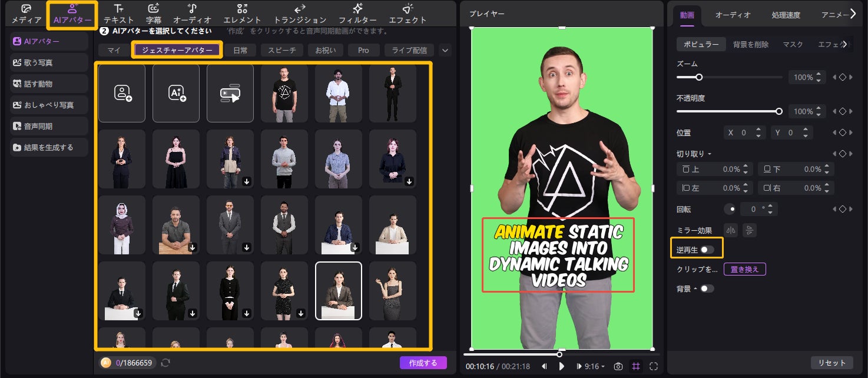The height and width of the screenshot is (378, 868).
Task: Expand avatar category tabs dropdown
Action: point(445,51)
